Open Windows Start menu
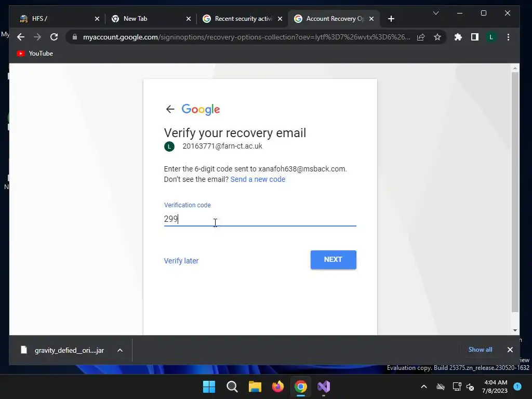Viewport: 532px width, 399px height. [x=209, y=387]
